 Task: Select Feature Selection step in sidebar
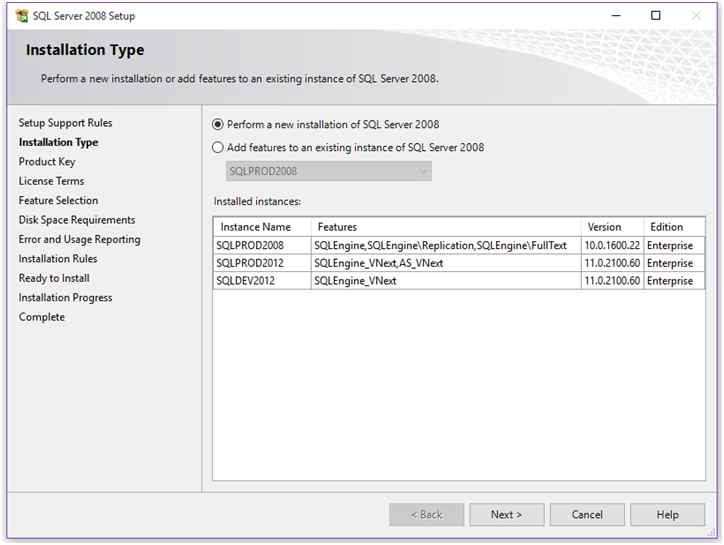(58, 200)
